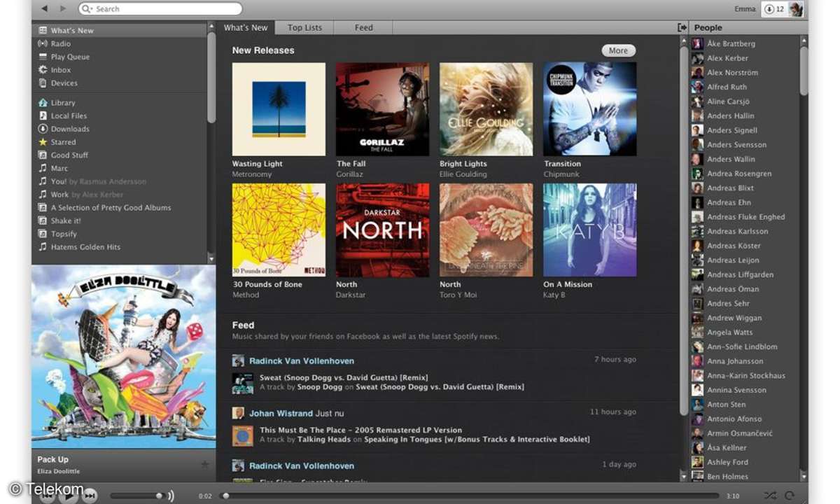Seek using the track progress bar

[470, 496]
